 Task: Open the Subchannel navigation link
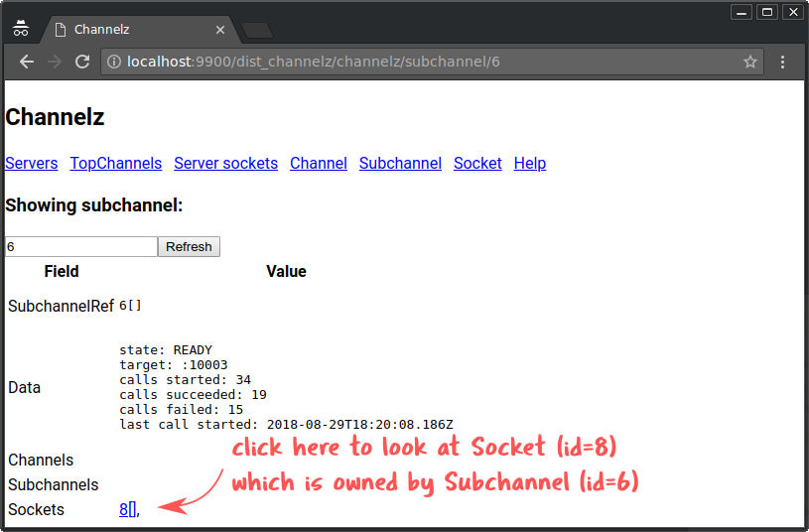tap(400, 163)
